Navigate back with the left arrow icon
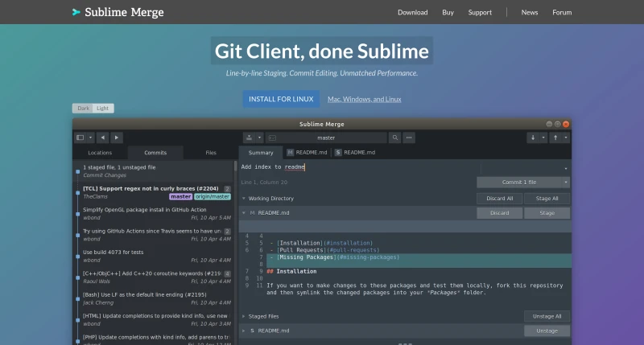Image resolution: width=644 pixels, height=345 pixels. point(103,138)
